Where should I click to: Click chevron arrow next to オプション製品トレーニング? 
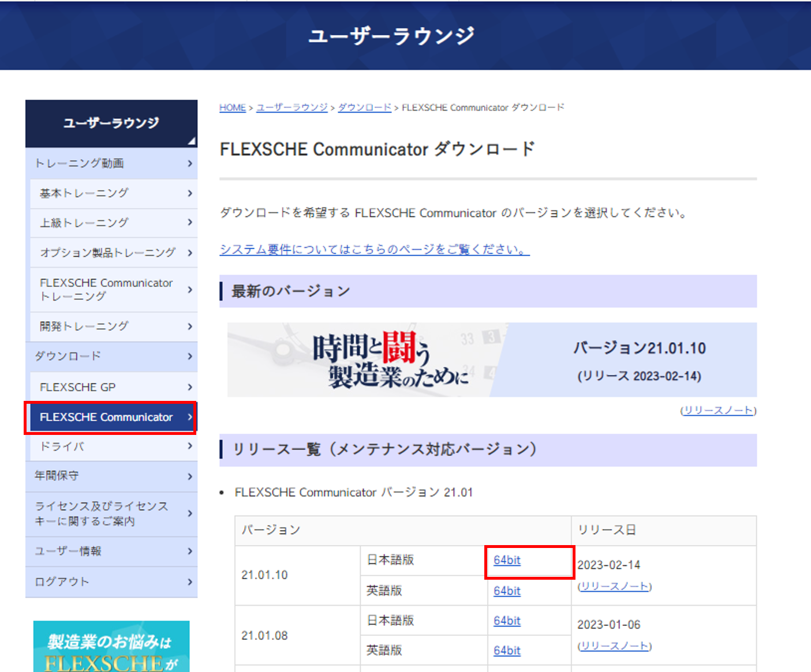(x=190, y=253)
